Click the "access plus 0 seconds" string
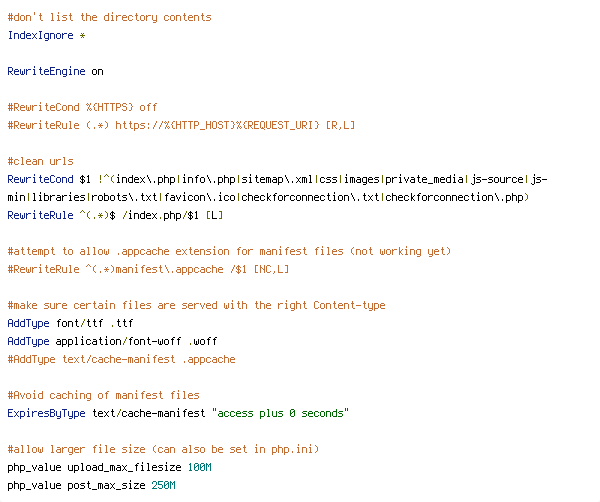Image resolution: width=600 pixels, height=502 pixels. point(280,413)
